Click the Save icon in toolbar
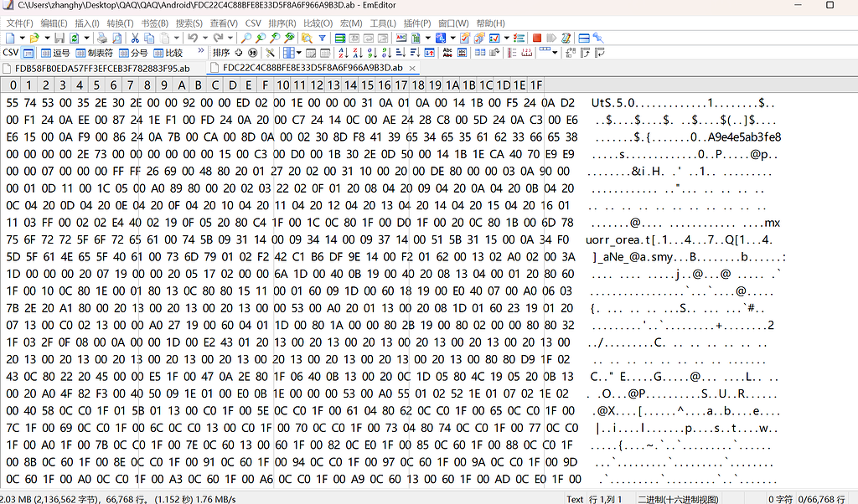858x504 pixels. pos(59,38)
